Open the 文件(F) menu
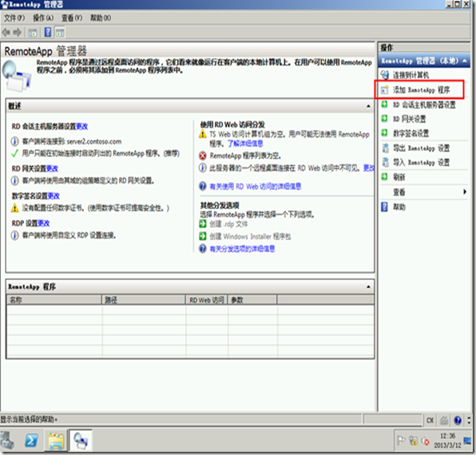476x455 pixels. (x=14, y=18)
